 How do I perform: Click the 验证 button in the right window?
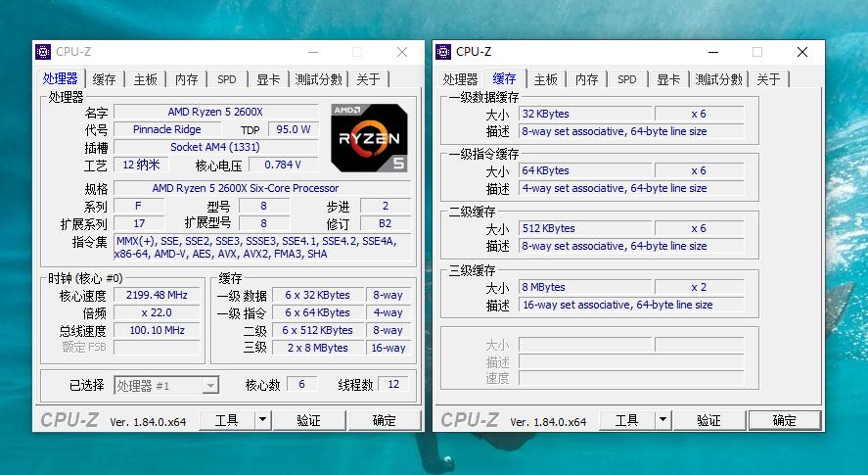709,420
